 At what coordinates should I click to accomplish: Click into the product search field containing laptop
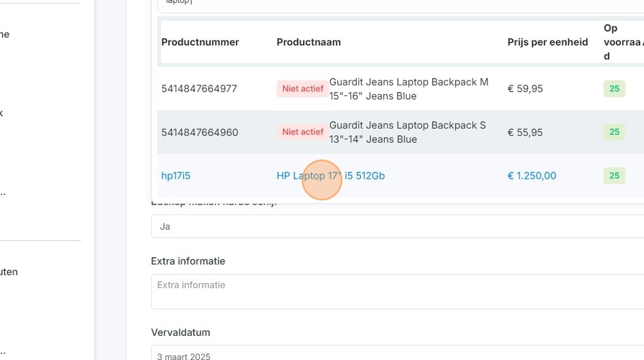point(400,4)
